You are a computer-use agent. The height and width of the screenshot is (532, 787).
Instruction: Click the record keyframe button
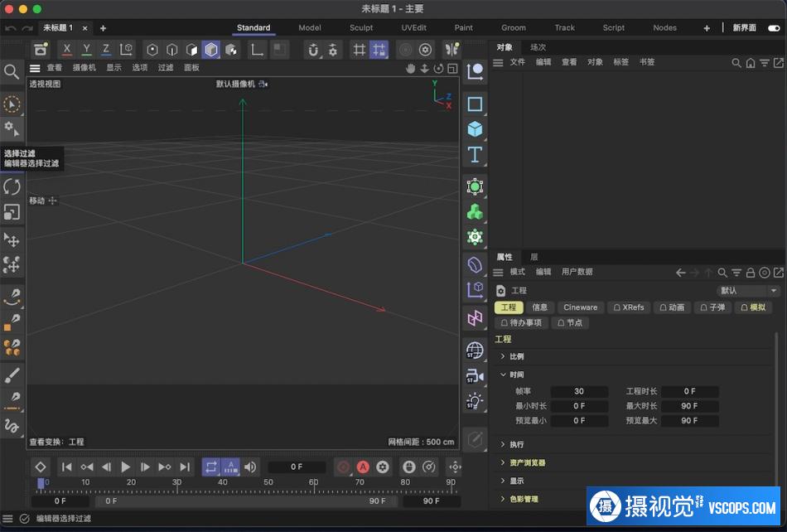[x=343, y=467]
